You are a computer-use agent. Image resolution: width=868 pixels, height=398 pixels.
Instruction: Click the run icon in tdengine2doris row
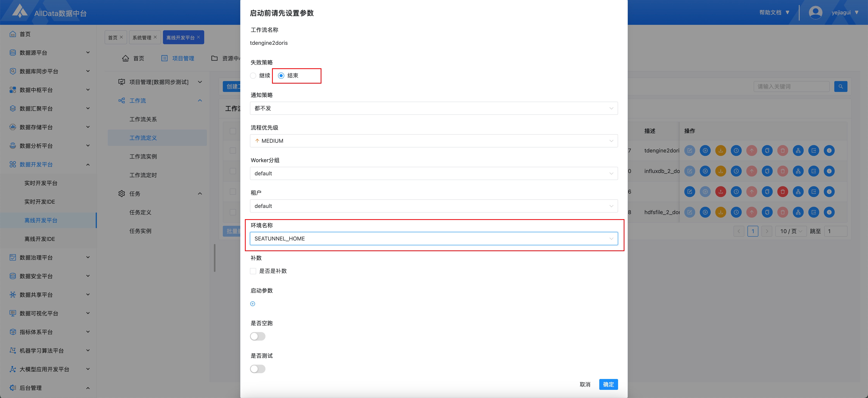coord(705,151)
